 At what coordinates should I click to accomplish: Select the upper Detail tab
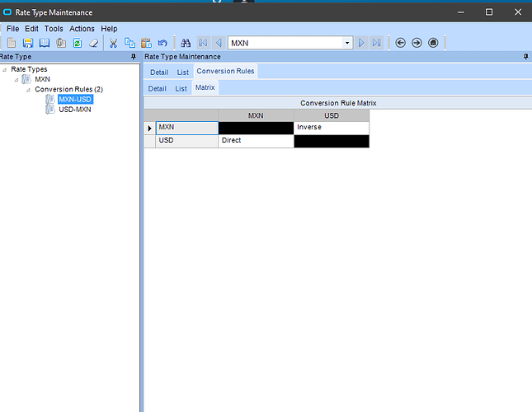click(159, 73)
